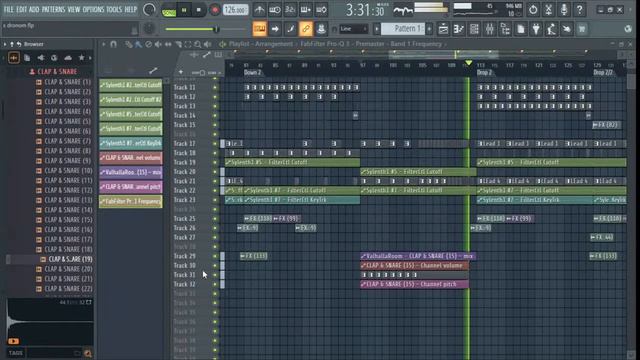
Task: Open the Piano roll icon
Action: (459, 29)
